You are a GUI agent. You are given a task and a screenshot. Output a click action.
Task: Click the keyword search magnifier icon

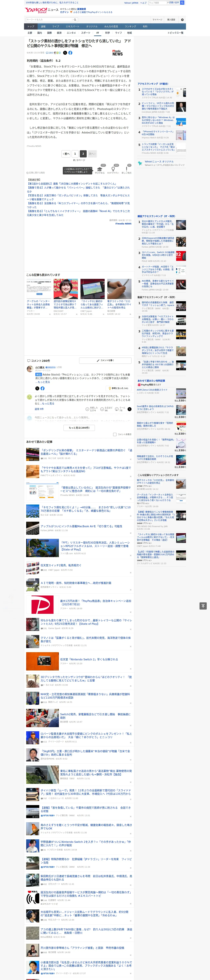click(x=75, y=20)
